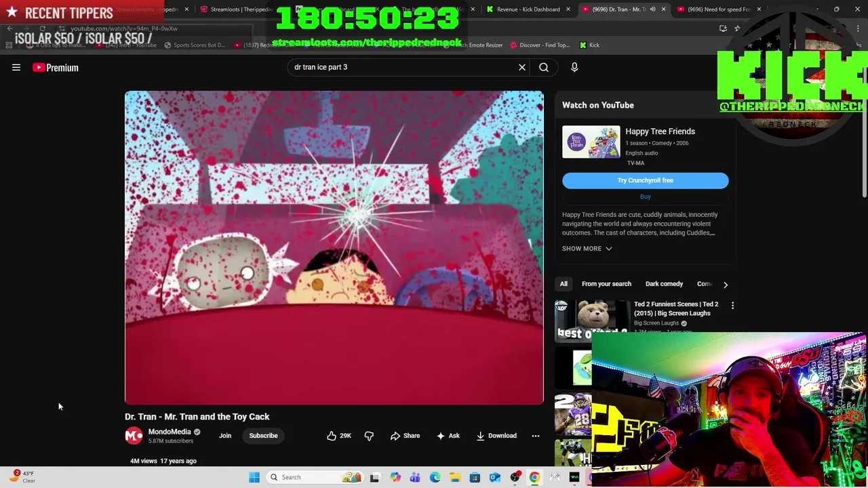Open File Explorer from the taskbar

(455, 477)
